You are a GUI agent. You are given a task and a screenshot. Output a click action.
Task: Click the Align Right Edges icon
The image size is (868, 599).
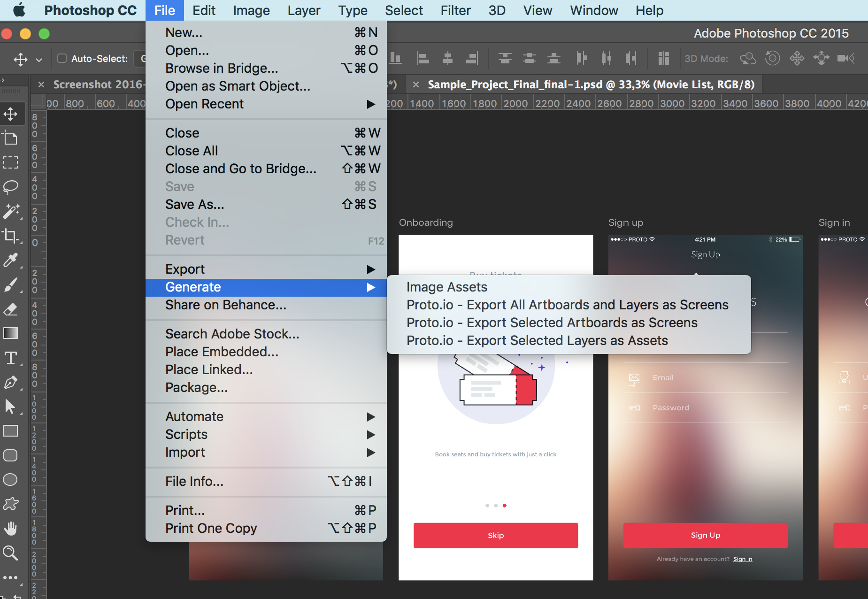pyautogui.click(x=472, y=58)
